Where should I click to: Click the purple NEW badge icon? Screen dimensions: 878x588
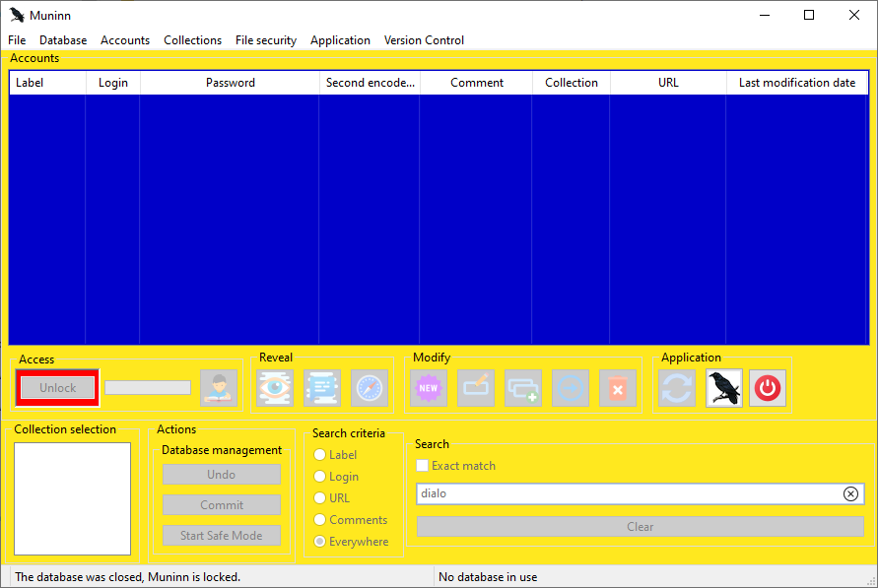[x=429, y=388]
